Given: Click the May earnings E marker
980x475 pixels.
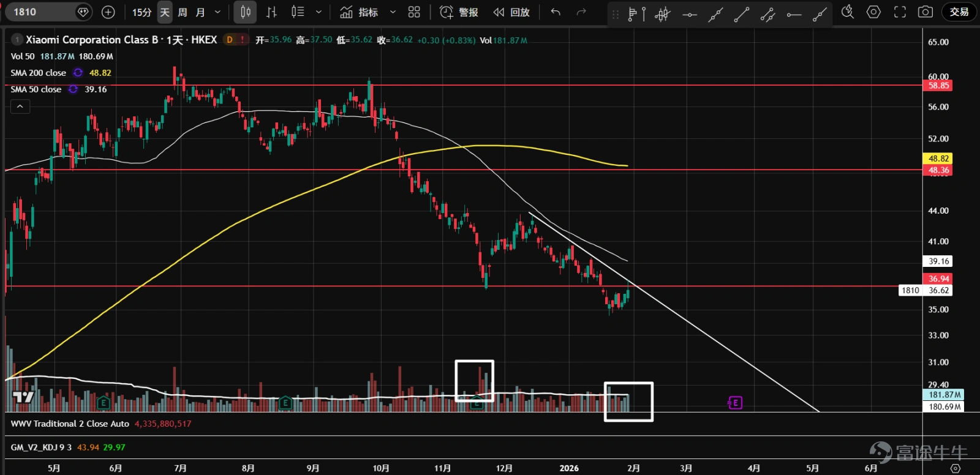Looking at the screenshot, I should point(103,403).
